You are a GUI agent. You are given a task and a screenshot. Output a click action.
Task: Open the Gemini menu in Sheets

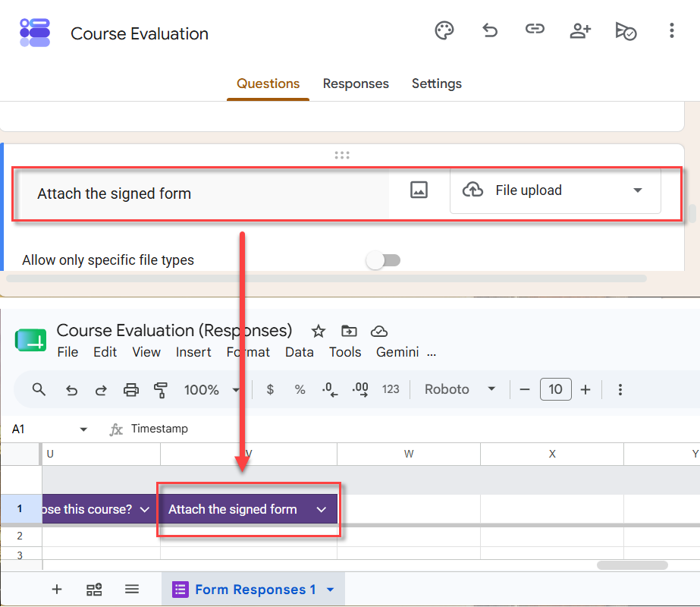[397, 352]
